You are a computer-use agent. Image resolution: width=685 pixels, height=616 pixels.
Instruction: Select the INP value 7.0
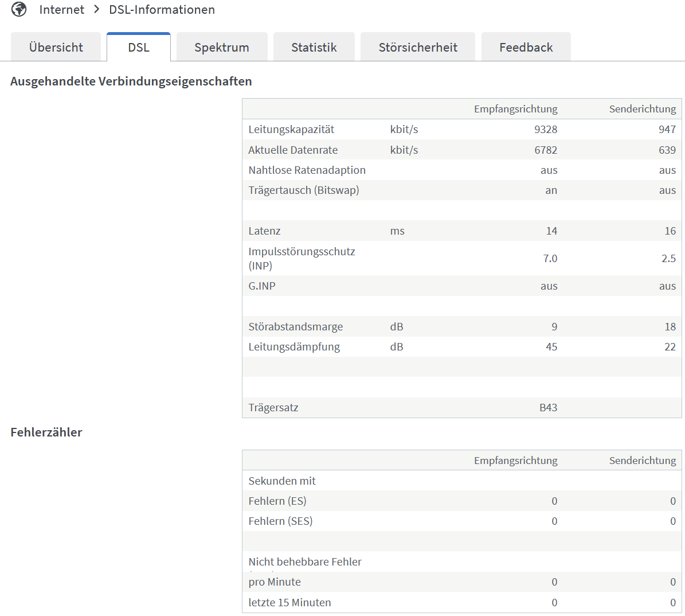coord(550,258)
